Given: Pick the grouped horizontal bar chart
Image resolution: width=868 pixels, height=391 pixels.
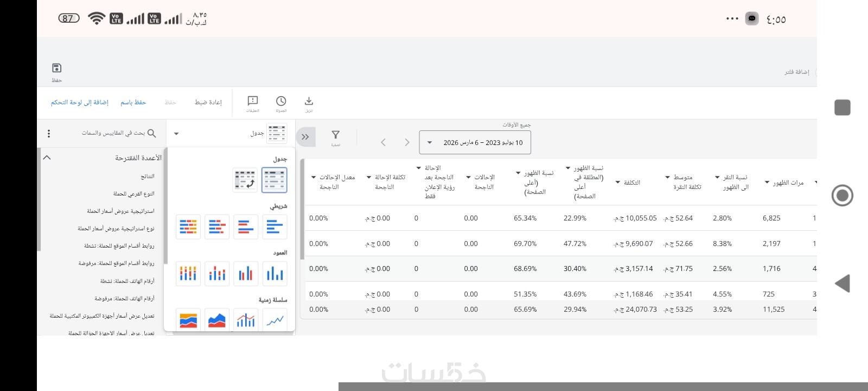Looking at the screenshot, I should [246, 226].
